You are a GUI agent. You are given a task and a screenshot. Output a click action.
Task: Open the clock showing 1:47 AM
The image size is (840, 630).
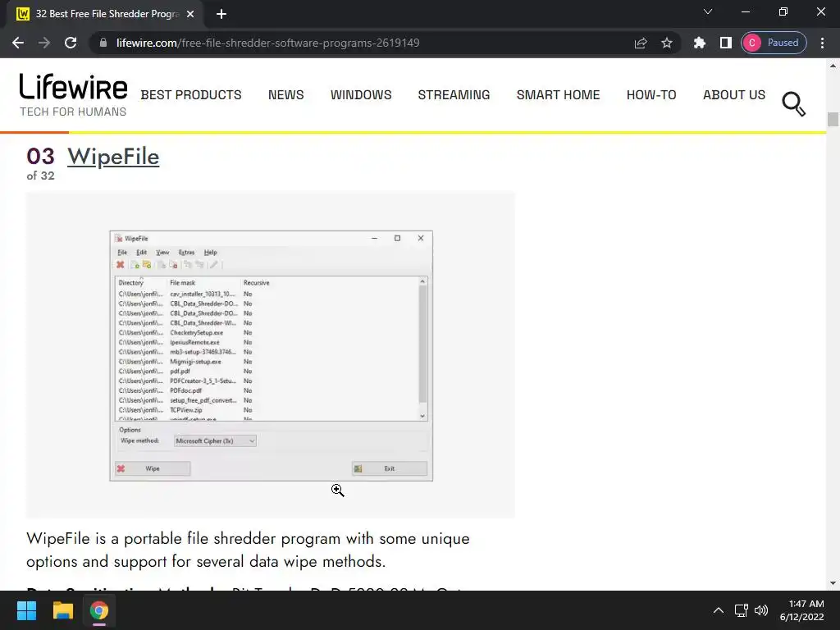(x=801, y=610)
